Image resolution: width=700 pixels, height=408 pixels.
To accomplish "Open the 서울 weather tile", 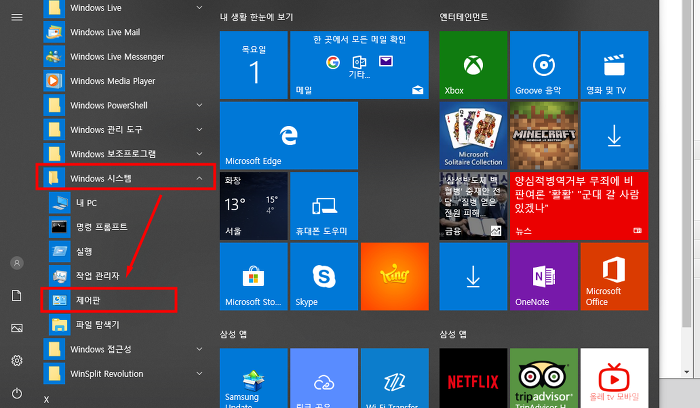I will 254,206.
